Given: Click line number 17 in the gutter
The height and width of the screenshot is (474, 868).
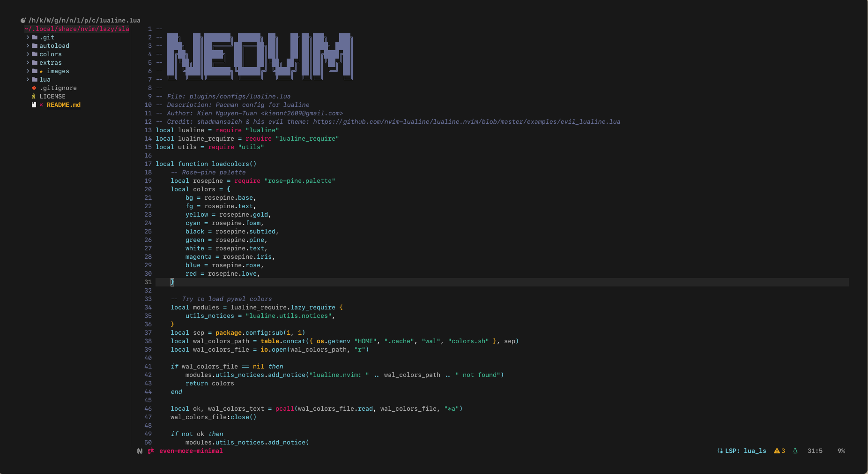Looking at the screenshot, I should click(148, 164).
